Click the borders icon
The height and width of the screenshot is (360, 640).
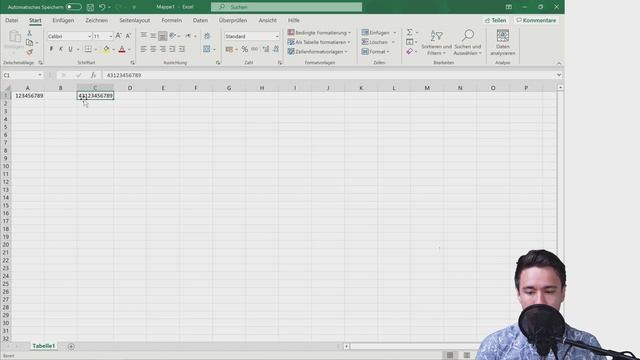click(88, 49)
